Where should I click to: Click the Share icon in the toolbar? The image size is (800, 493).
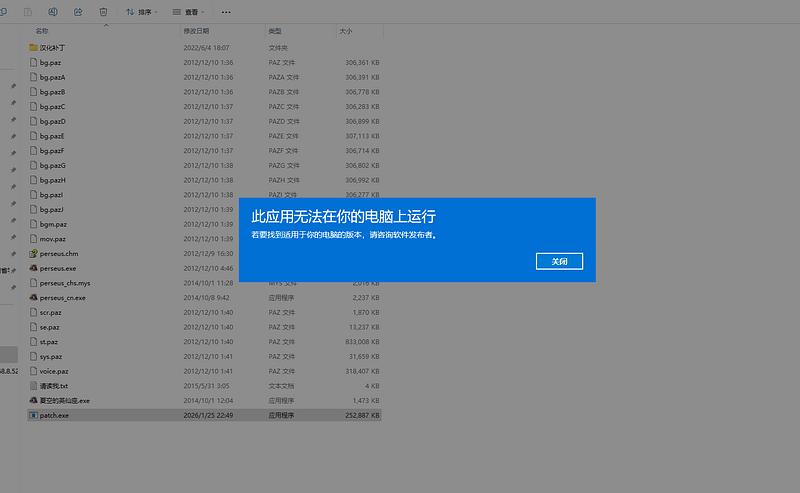(x=79, y=12)
